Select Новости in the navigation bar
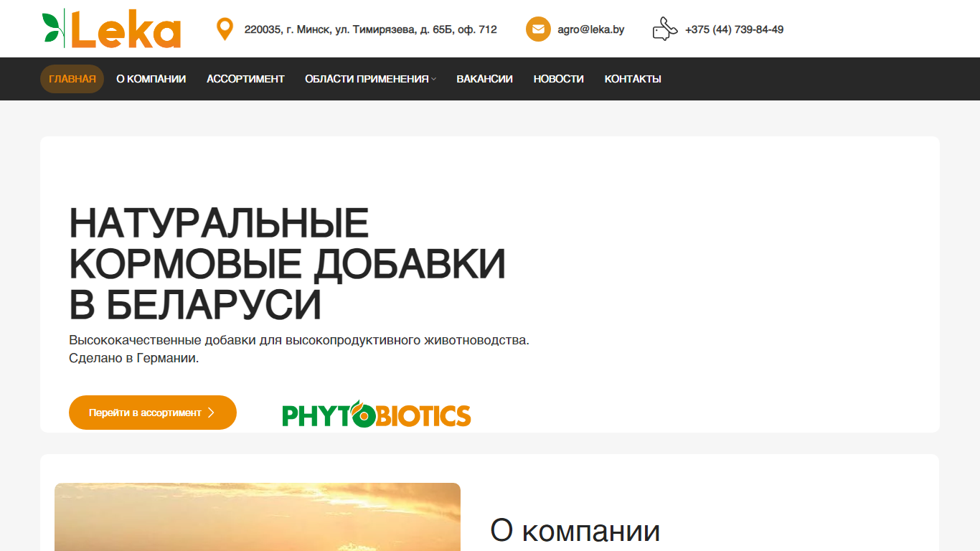The width and height of the screenshot is (980, 551). pos(559,79)
